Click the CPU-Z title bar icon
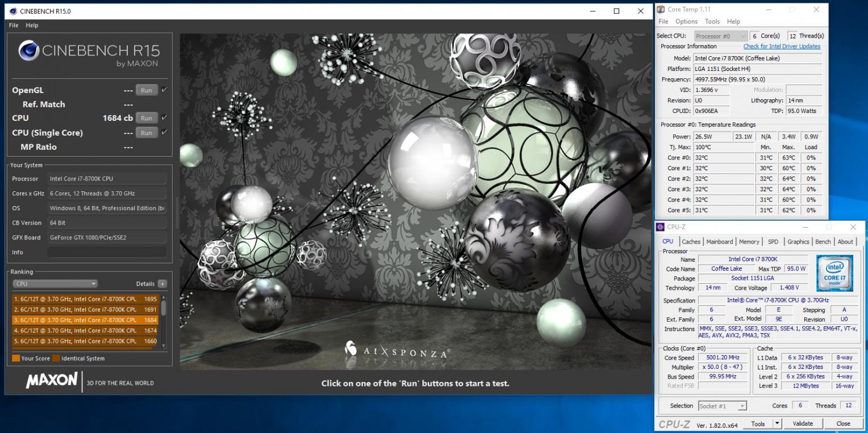Viewport: 868px width, 433px height. [660, 227]
